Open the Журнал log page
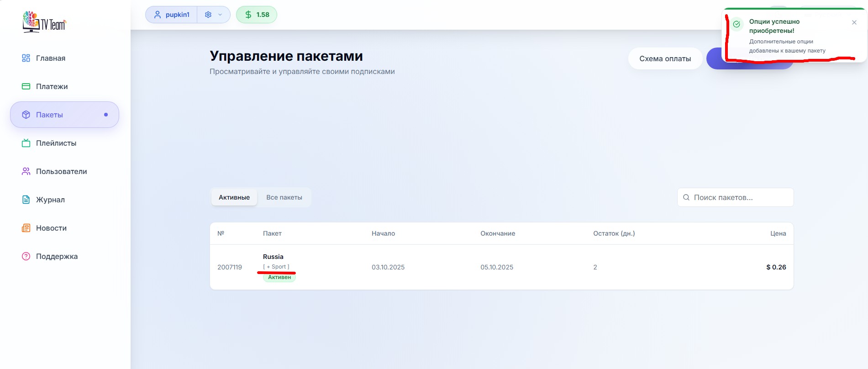Image resolution: width=868 pixels, height=369 pixels. [50, 200]
